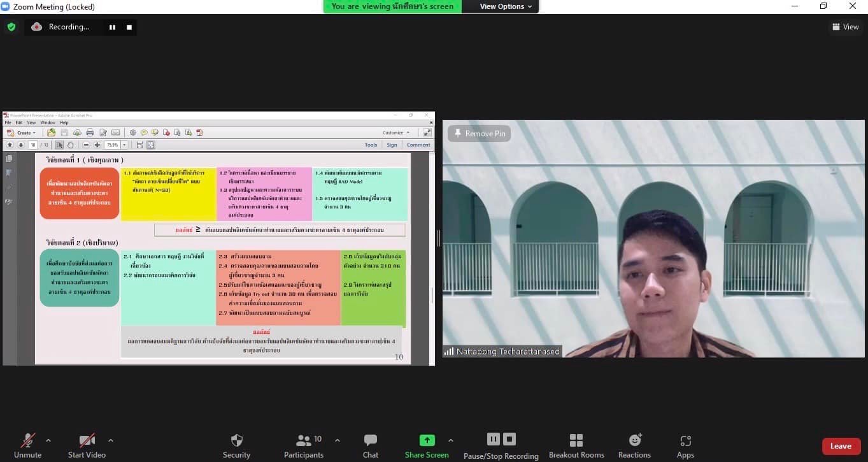The image size is (868, 462).
Task: Click the Security shield icon
Action: (x=236, y=440)
